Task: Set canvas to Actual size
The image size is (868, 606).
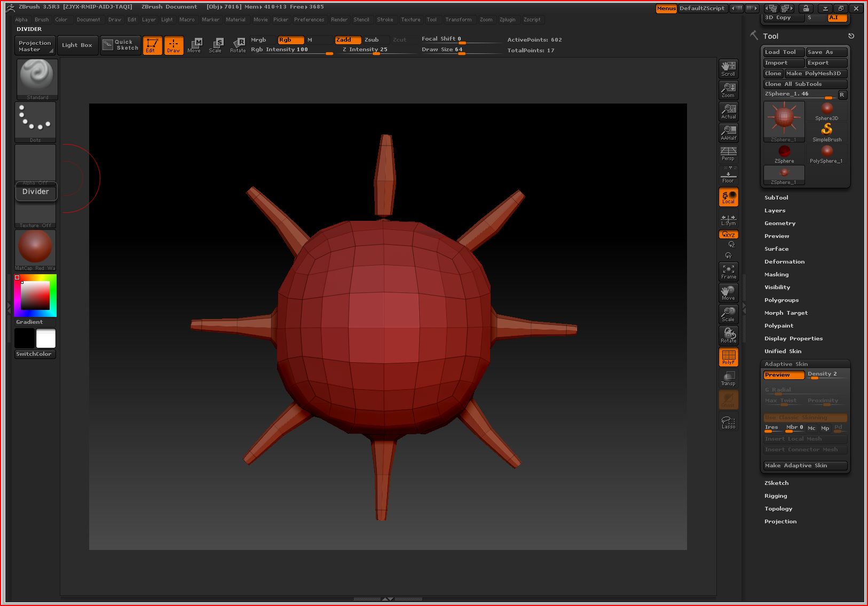Action: tap(729, 111)
